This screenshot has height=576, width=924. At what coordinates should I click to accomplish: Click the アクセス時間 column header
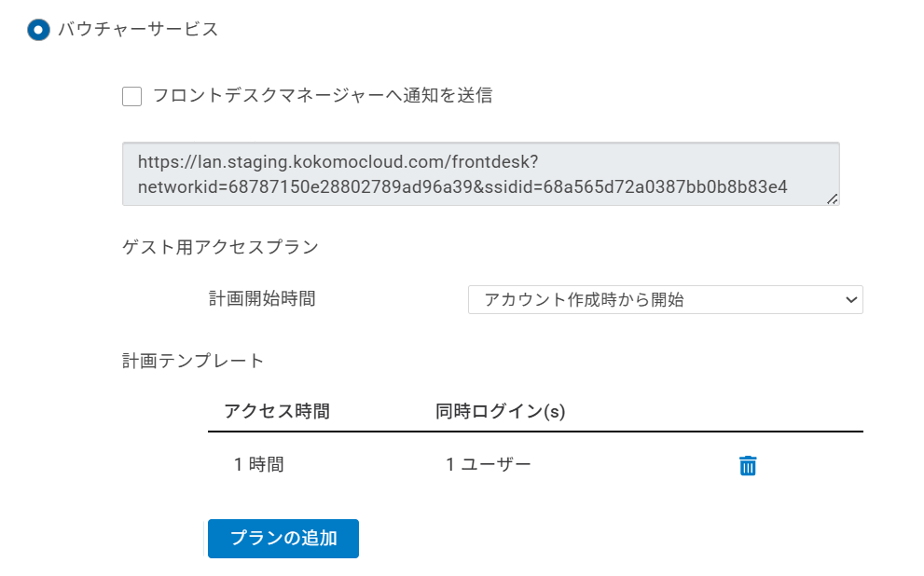[277, 411]
